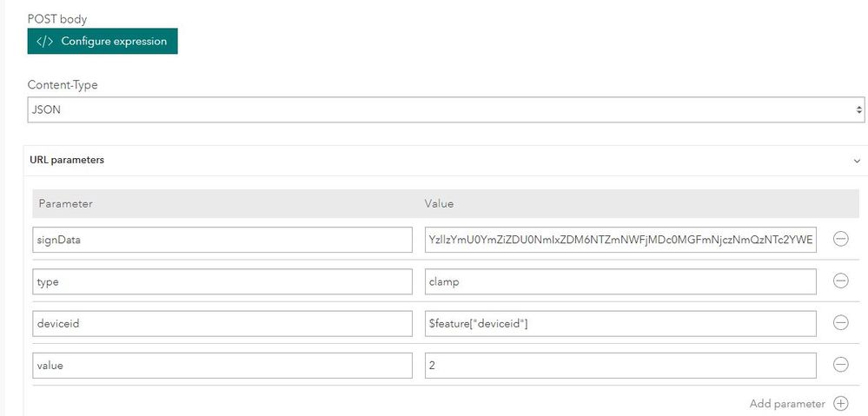Remove the value parameter row
Screen dimensions: 868x416
(x=840, y=365)
